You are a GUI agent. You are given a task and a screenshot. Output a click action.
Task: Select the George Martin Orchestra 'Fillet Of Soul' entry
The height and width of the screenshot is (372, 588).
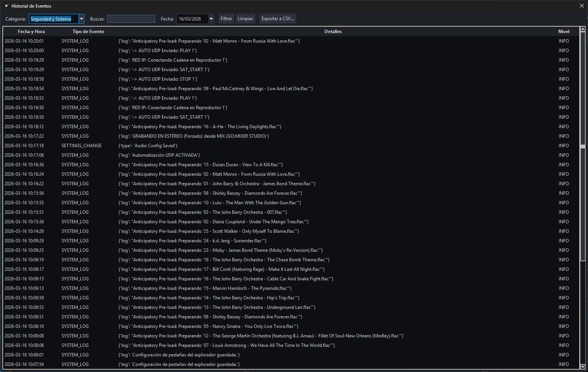click(x=291, y=336)
